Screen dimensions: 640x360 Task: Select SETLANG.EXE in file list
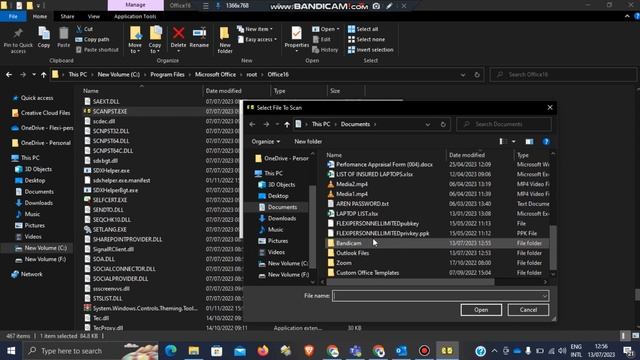coord(109,229)
